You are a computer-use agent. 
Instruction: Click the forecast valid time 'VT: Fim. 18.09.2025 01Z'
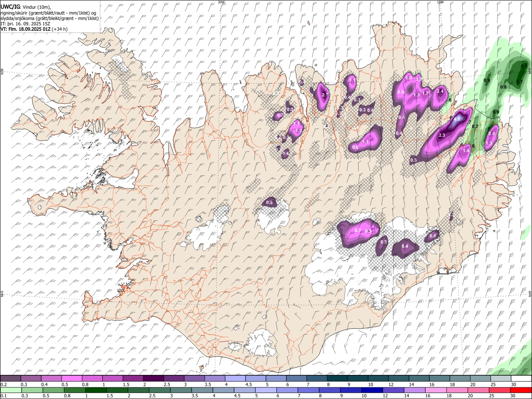(25, 29)
